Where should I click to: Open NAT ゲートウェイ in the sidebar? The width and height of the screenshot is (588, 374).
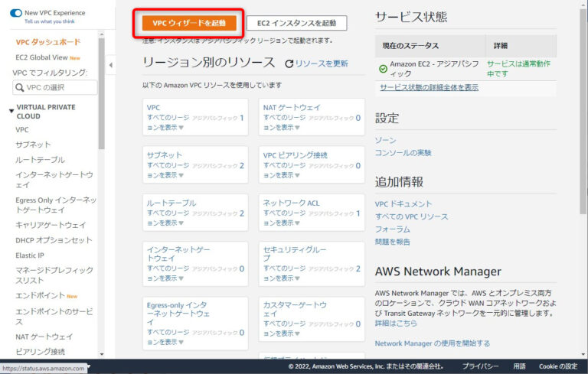pyautogui.click(x=44, y=337)
